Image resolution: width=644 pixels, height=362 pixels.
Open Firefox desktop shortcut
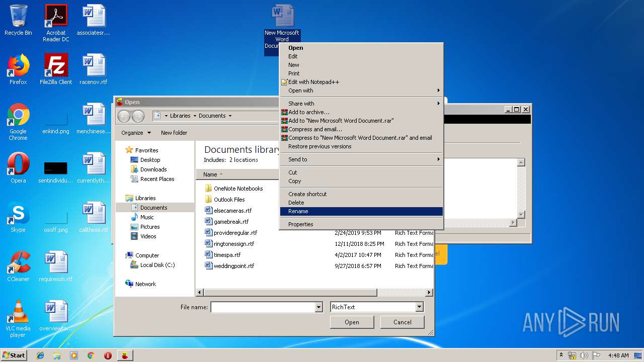click(x=18, y=69)
